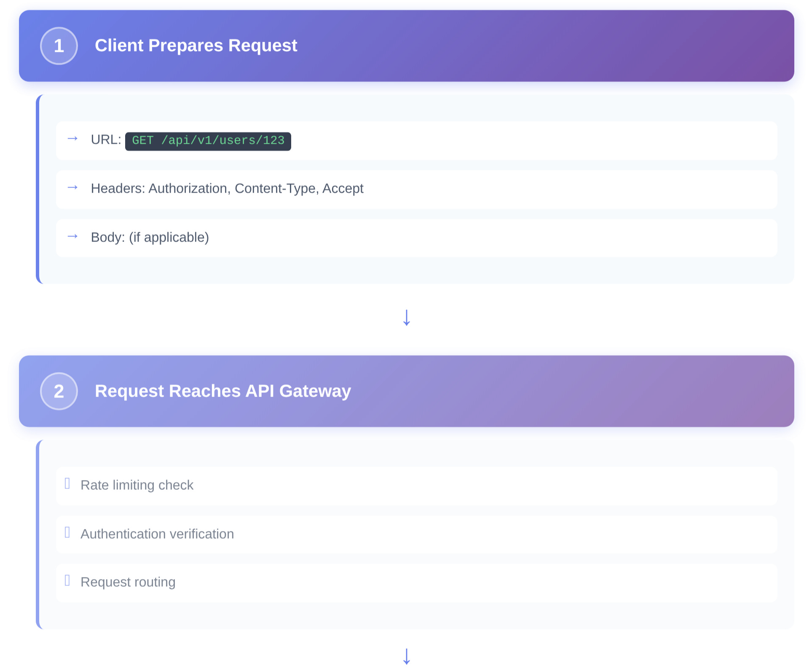Image resolution: width=812 pixels, height=671 pixels.
Task: Click the step 1 number circle
Action: pyautogui.click(x=59, y=46)
